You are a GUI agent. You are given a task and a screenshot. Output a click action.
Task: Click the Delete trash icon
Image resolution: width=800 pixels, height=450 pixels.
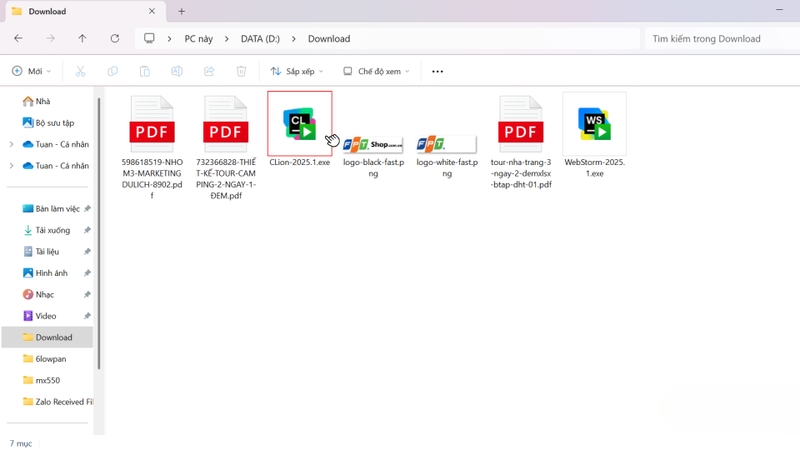click(x=241, y=71)
